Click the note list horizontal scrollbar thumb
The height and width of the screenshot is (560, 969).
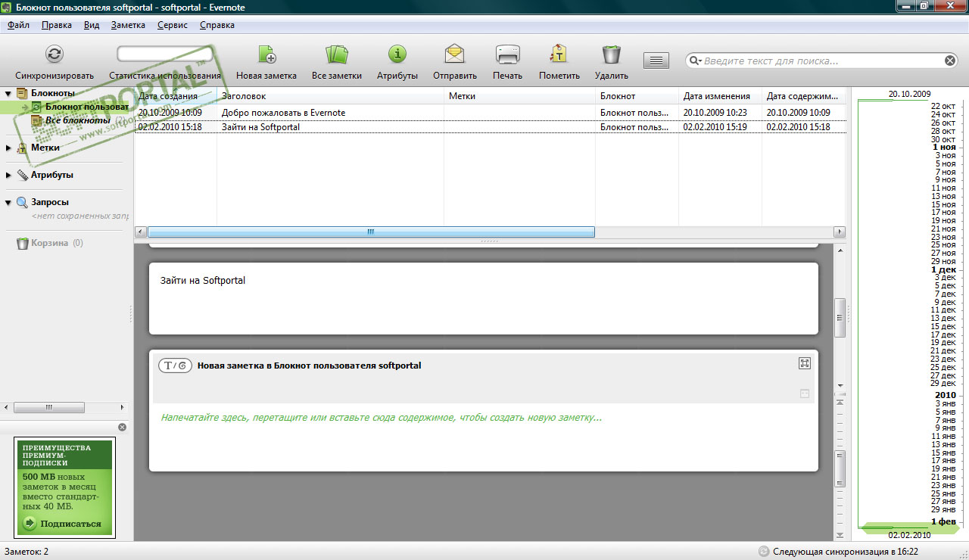(371, 232)
